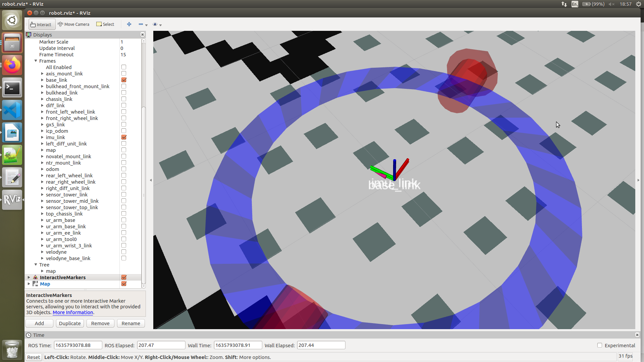Click the InteractiveMarkers display icon
The height and width of the screenshot is (362, 644).
[35, 277]
